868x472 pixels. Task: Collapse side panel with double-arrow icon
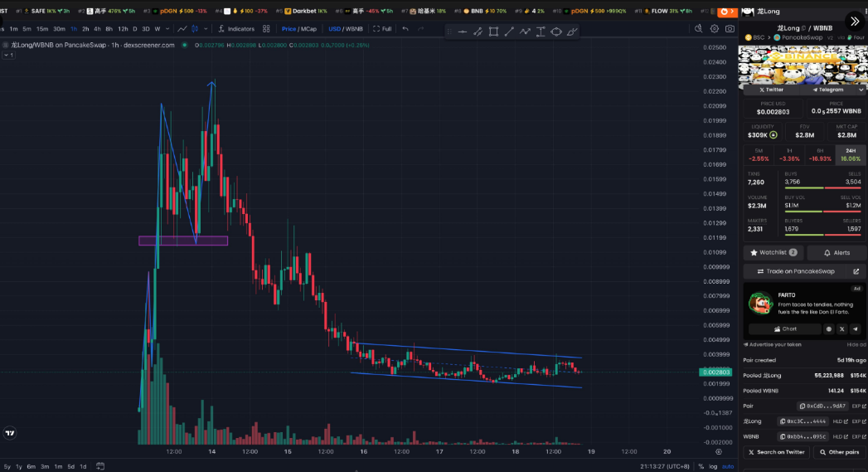(855, 21)
